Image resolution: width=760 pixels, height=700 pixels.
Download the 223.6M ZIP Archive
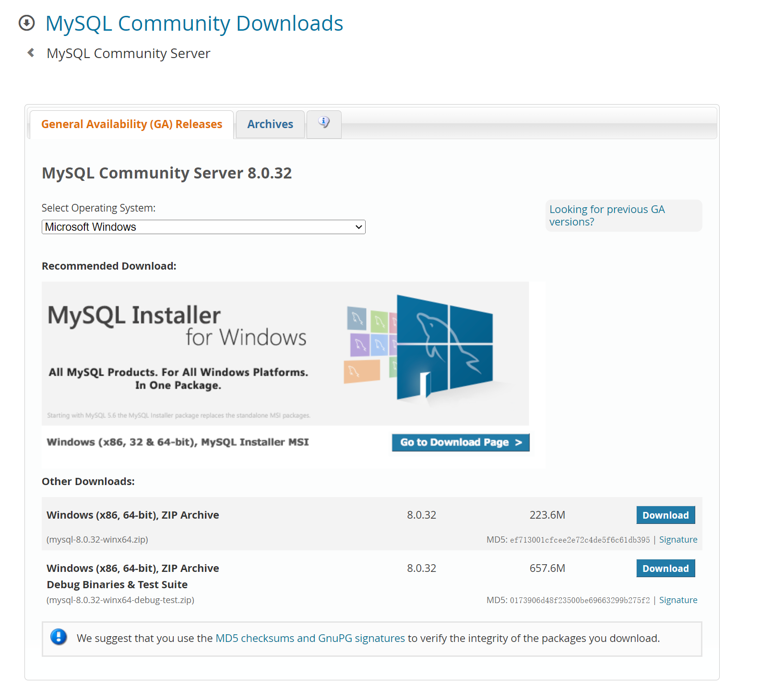pyautogui.click(x=665, y=515)
